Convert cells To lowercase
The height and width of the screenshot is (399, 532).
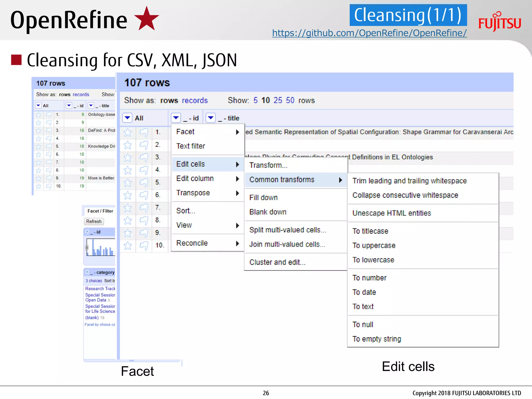(423, 260)
